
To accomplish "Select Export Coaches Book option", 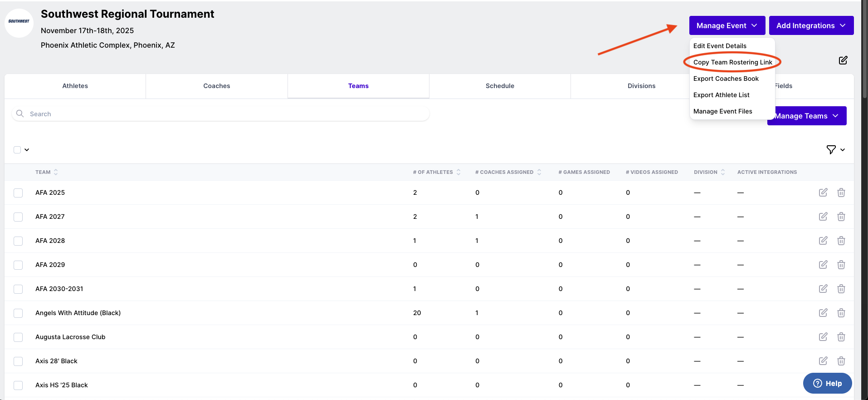I will click(726, 79).
